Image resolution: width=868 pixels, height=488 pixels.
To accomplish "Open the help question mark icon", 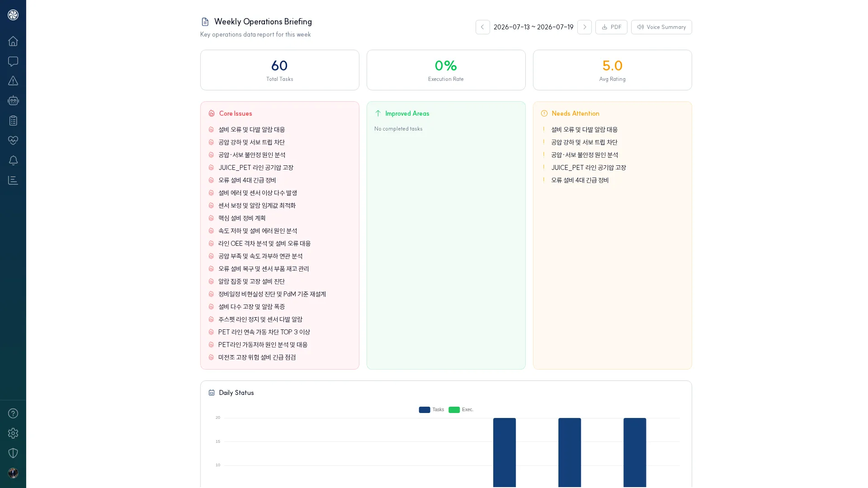I will [13, 413].
